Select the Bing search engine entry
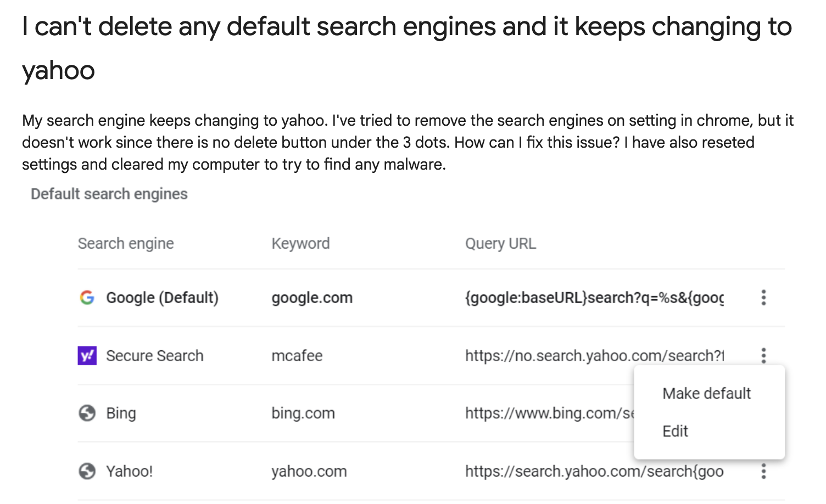Image resolution: width=826 pixels, height=504 pixels. [121, 413]
